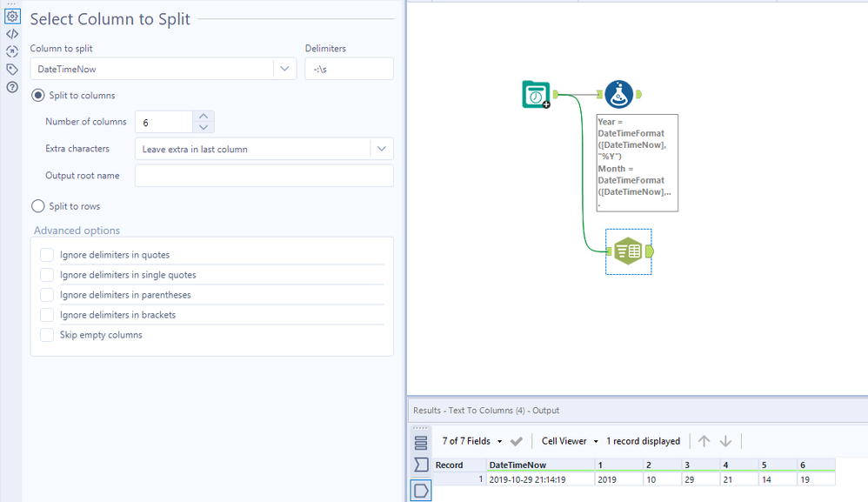This screenshot has width=868, height=502.
Task: Select the Date Time Now input tool
Action: click(536, 95)
